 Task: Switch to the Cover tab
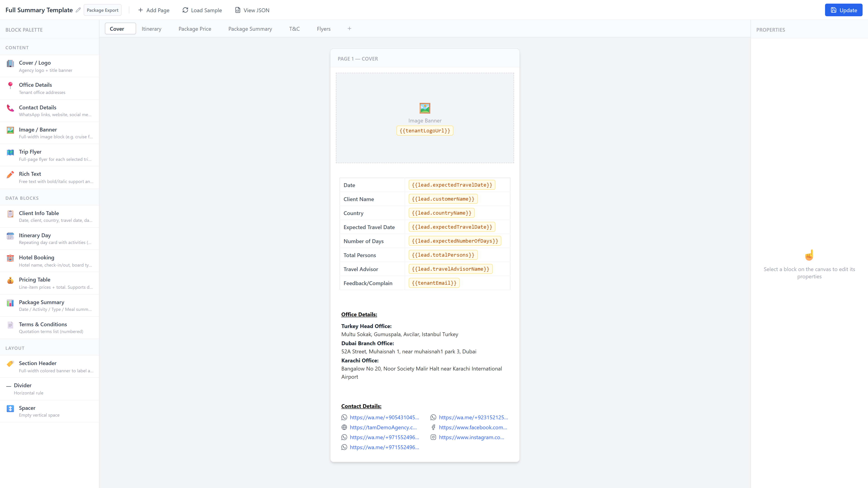coord(120,29)
